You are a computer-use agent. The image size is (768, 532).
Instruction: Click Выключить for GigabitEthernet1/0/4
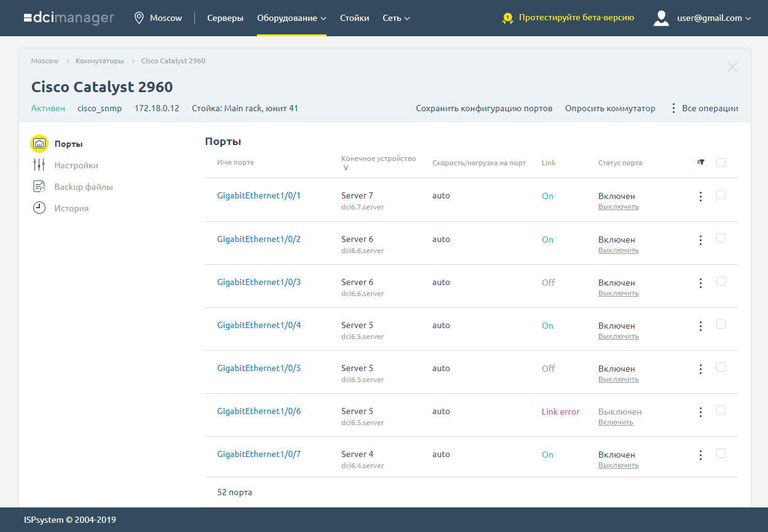point(619,336)
